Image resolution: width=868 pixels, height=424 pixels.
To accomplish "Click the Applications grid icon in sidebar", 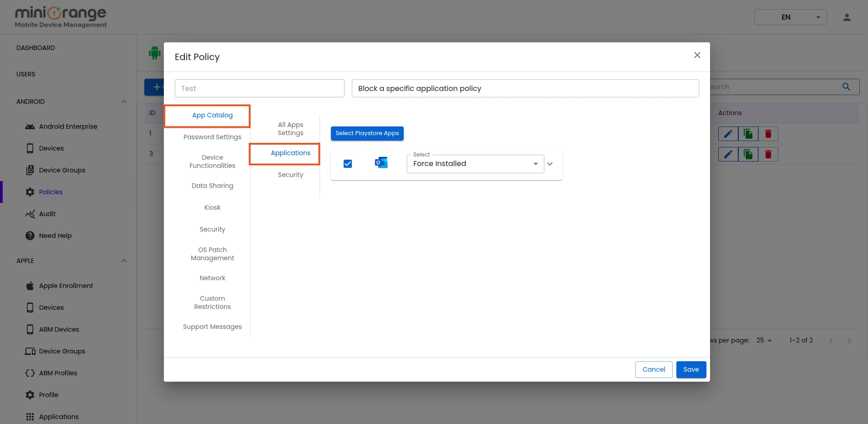I will tap(30, 417).
